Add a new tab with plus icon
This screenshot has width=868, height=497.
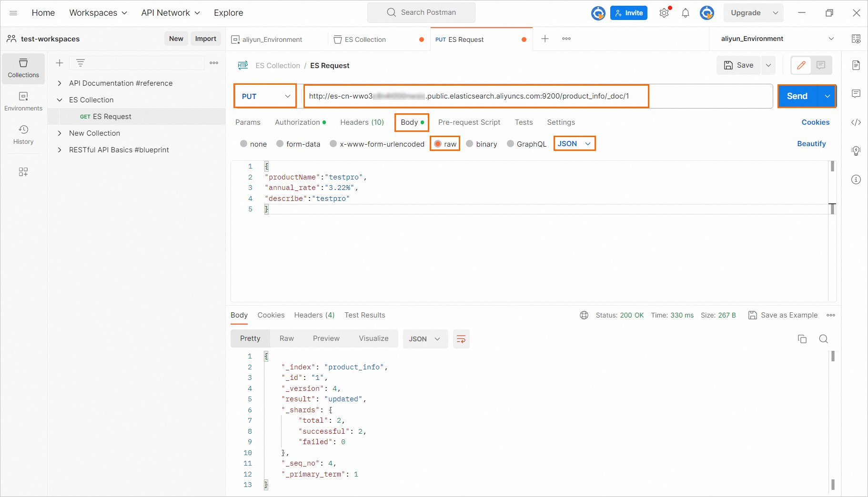click(x=545, y=39)
